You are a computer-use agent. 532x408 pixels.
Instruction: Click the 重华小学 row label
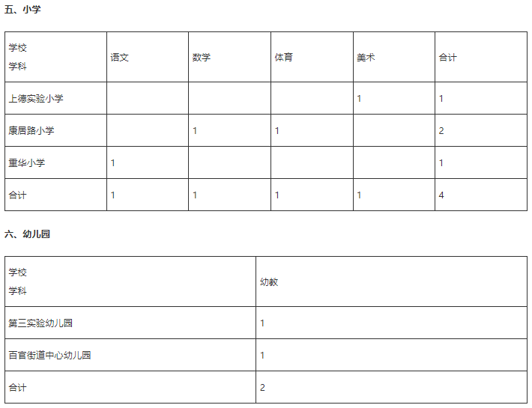tap(27, 162)
